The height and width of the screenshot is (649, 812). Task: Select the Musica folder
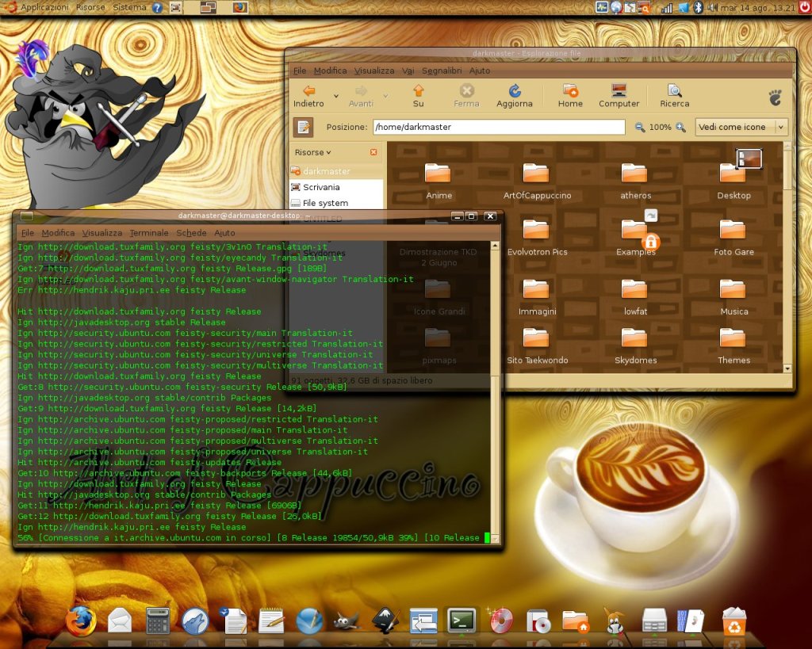(x=733, y=298)
